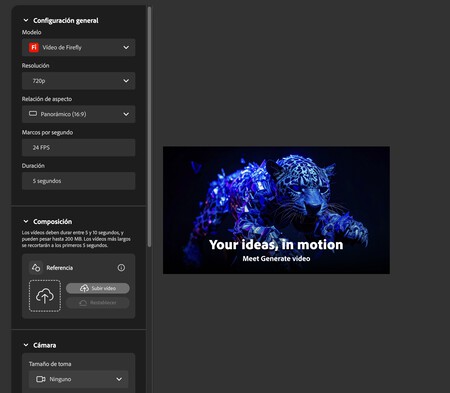450x393 pixels.
Task: Click the Referencia shapes icon
Action: tap(36, 268)
